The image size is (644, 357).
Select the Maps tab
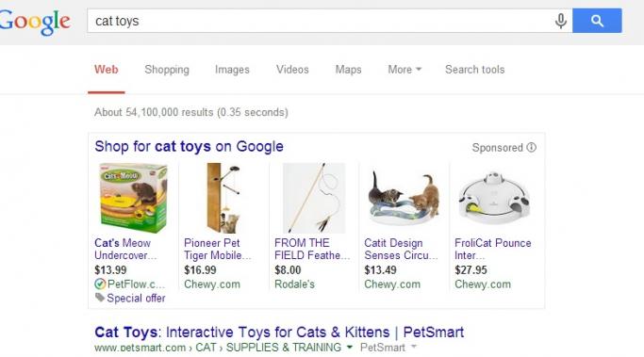click(x=348, y=70)
